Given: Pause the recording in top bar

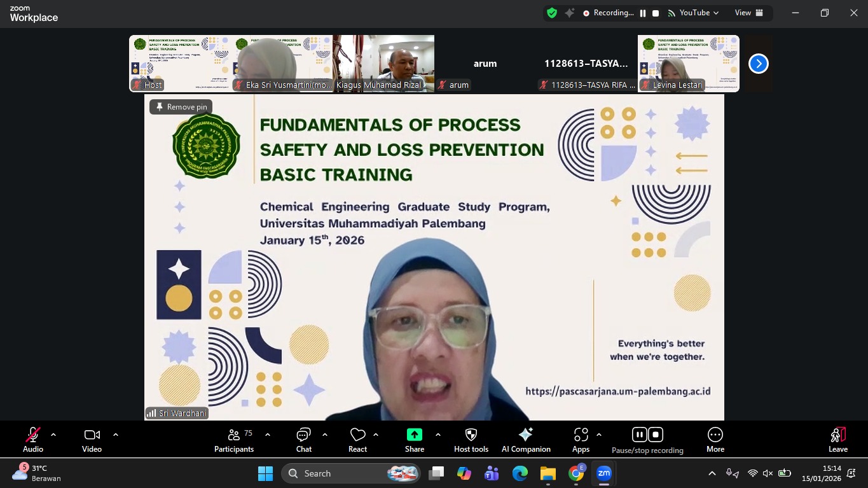Looking at the screenshot, I should tap(643, 13).
